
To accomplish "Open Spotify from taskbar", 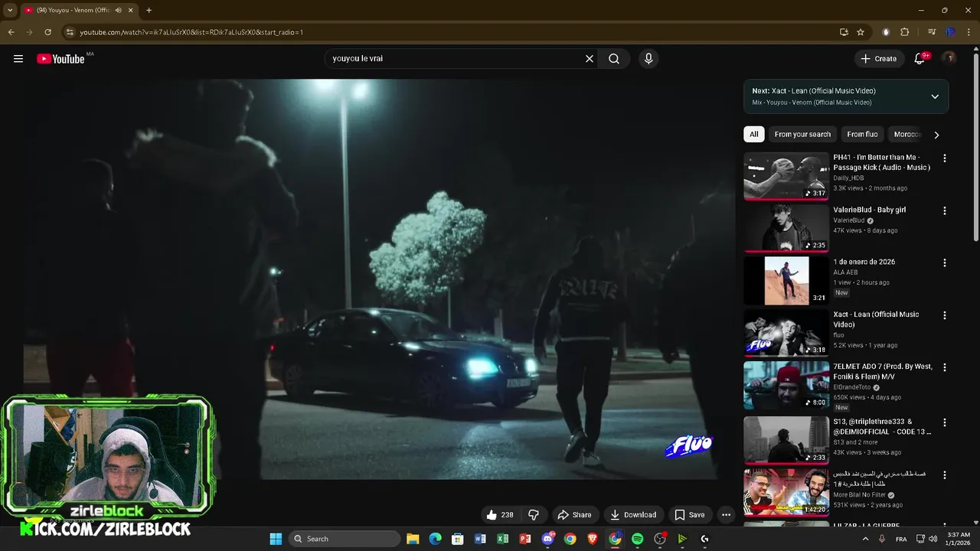I will 638,539.
